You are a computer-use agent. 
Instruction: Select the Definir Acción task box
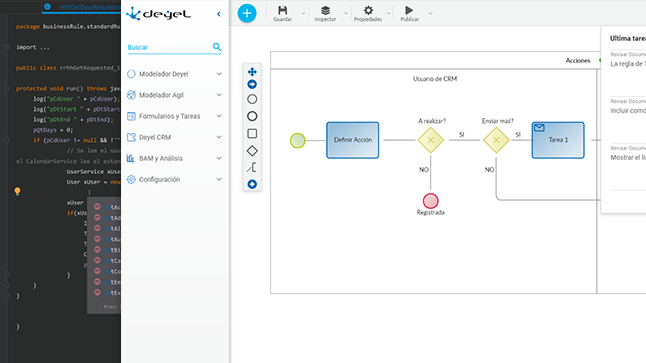(x=353, y=140)
